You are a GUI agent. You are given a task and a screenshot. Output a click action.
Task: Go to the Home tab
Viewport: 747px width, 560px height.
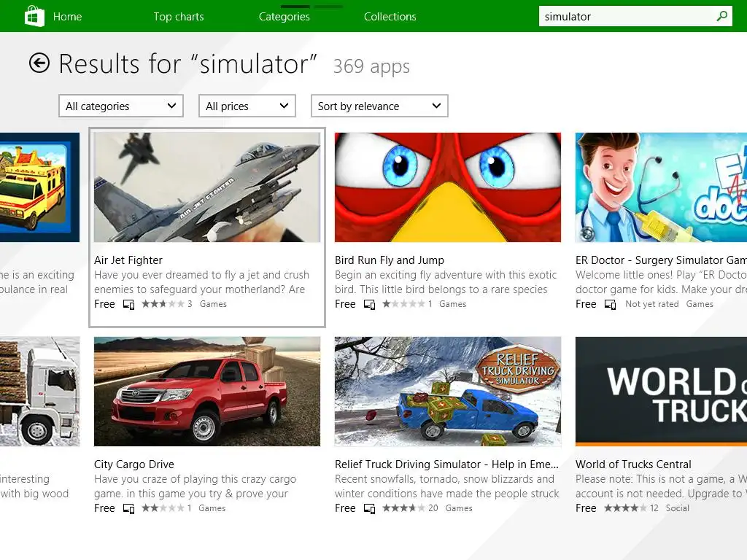pos(67,17)
